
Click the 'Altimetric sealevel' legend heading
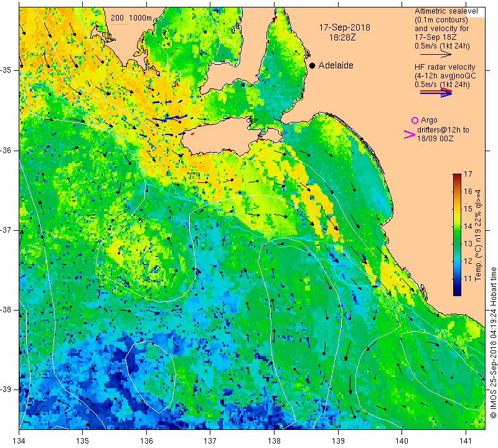(446, 11)
